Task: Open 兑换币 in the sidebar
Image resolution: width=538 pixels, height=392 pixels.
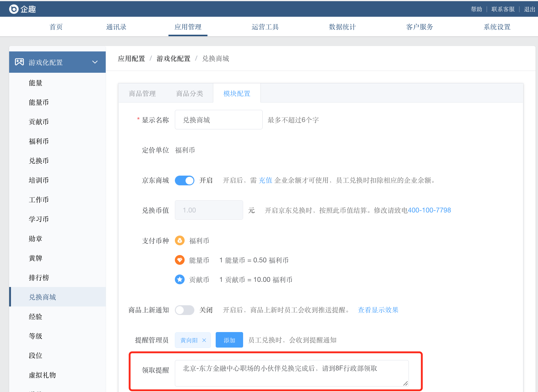Action: pyautogui.click(x=39, y=161)
